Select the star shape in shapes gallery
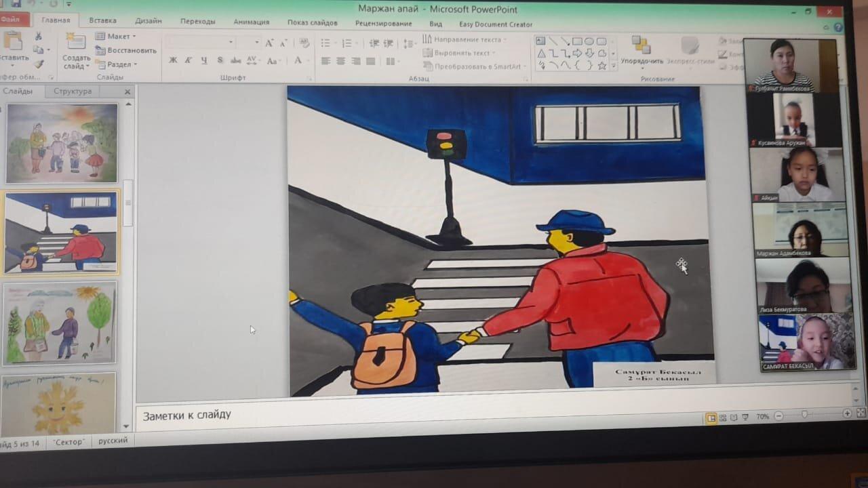This screenshot has height=488, width=868. point(601,66)
